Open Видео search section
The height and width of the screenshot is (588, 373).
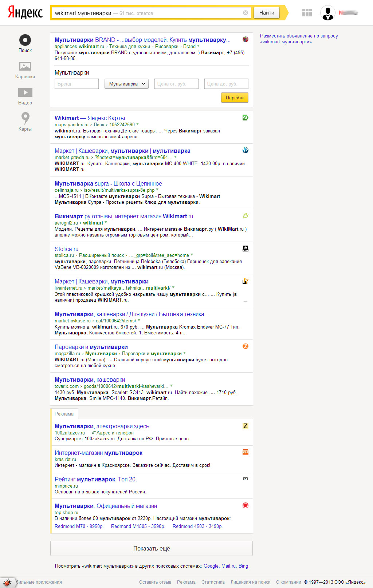pyautogui.click(x=25, y=96)
